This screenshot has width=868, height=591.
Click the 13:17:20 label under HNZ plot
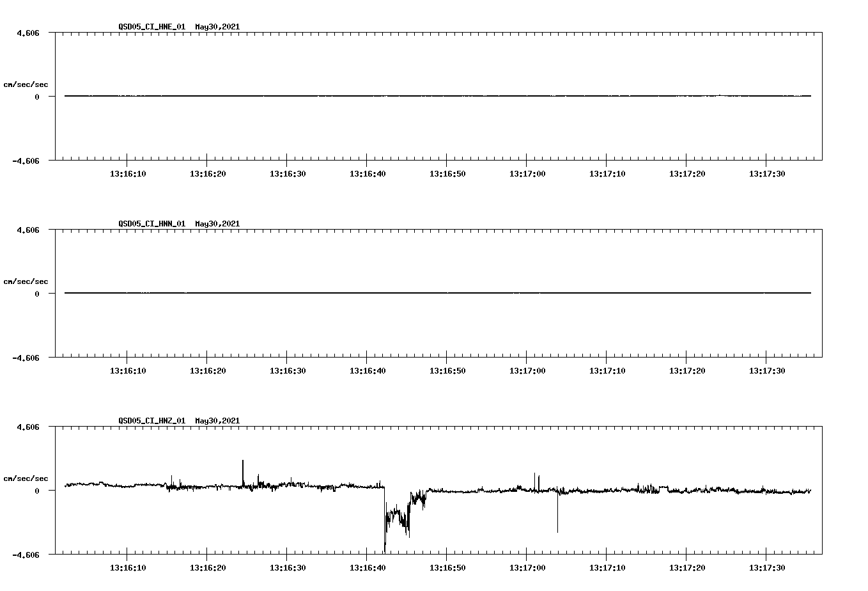coord(687,568)
